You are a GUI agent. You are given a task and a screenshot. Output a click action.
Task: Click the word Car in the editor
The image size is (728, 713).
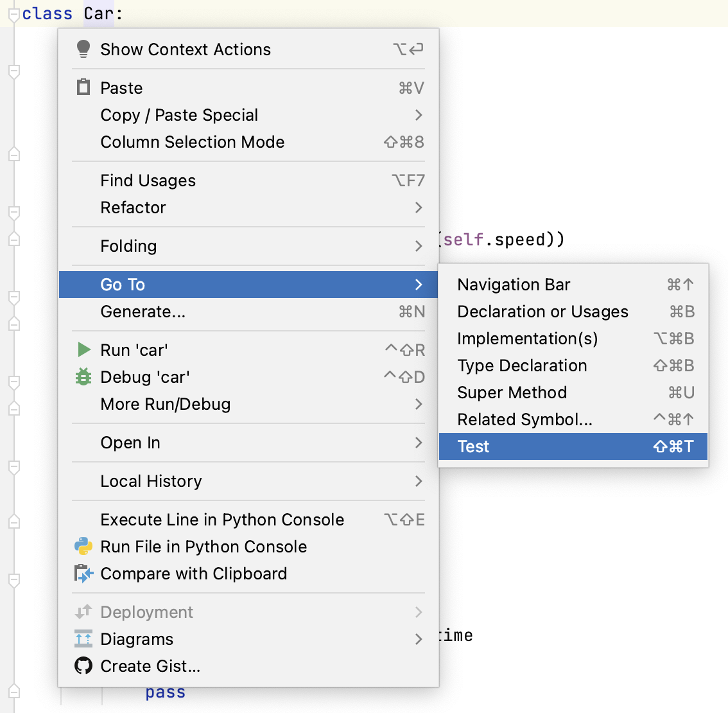(x=99, y=13)
